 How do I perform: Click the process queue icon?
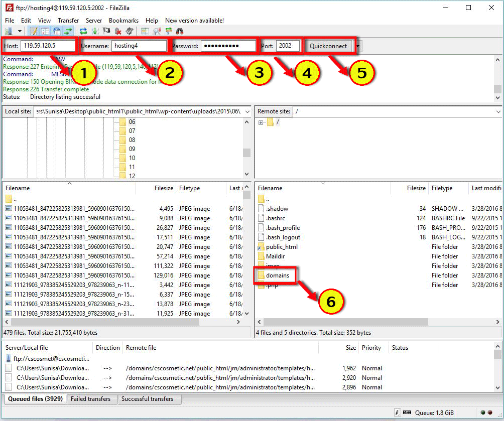(95, 31)
